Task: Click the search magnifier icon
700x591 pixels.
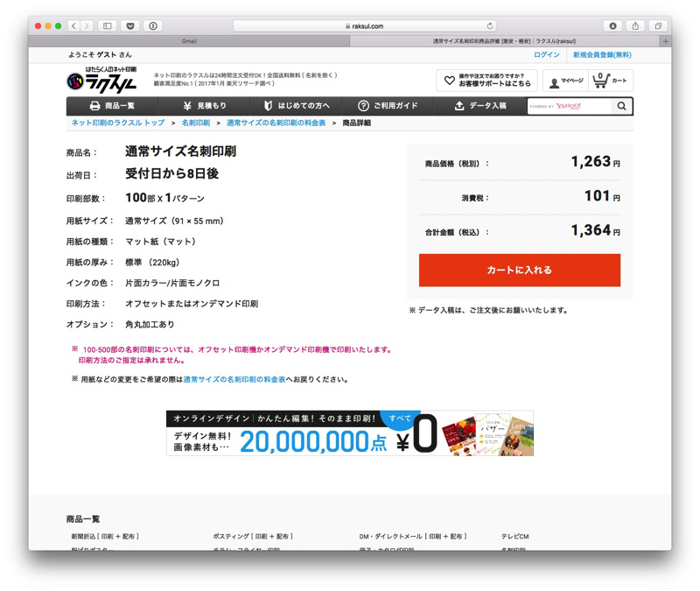Action: point(621,106)
